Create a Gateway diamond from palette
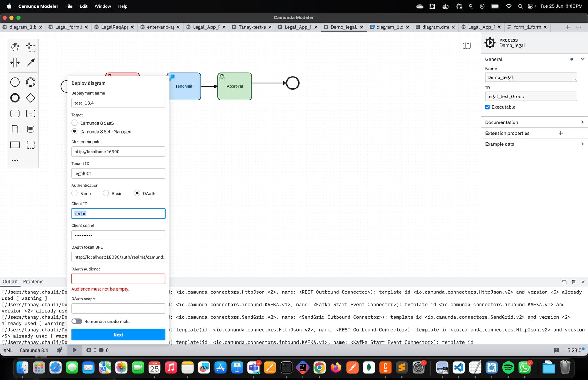The image size is (588, 380). (x=31, y=98)
